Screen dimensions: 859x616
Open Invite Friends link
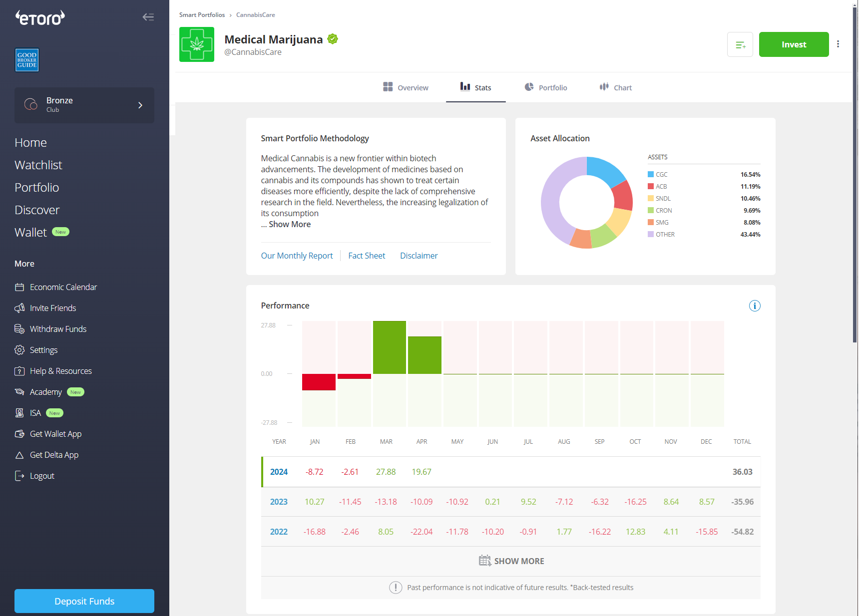[53, 308]
